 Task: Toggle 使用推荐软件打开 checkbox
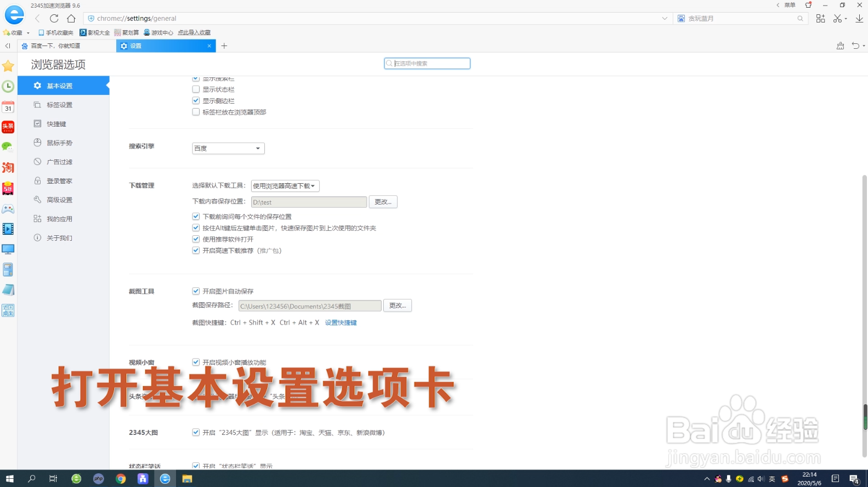tap(196, 239)
